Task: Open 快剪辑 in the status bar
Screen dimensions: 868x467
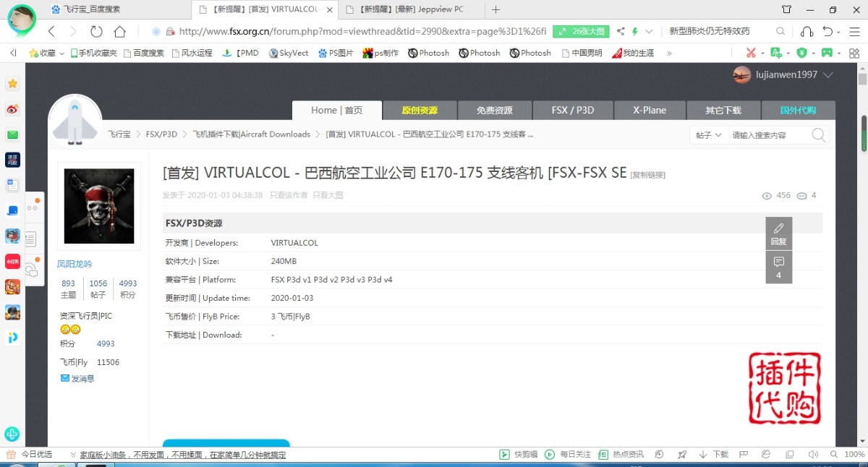Action: (x=519, y=455)
